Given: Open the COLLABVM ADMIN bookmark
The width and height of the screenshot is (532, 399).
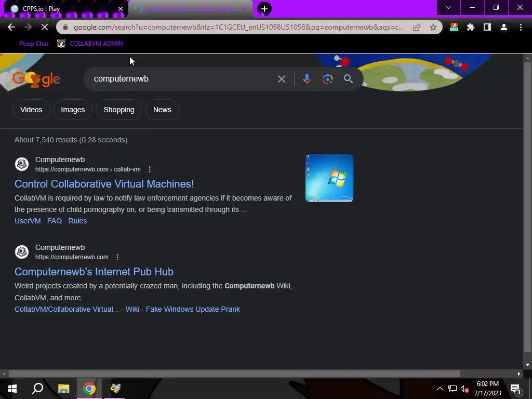Looking at the screenshot, I should pos(90,44).
